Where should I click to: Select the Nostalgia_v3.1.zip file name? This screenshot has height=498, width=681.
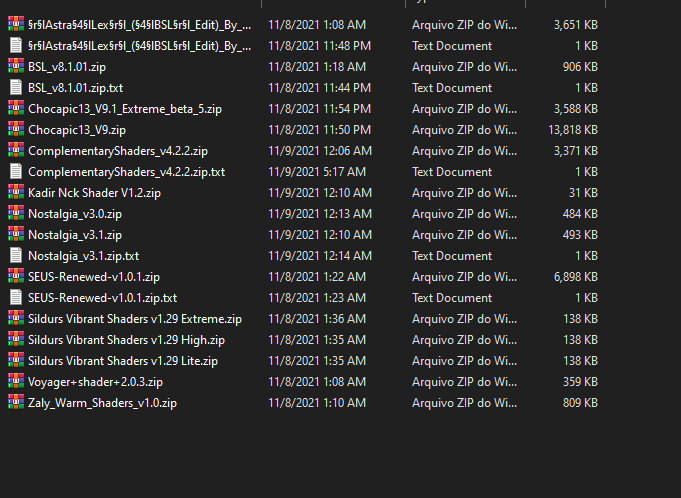coord(75,235)
